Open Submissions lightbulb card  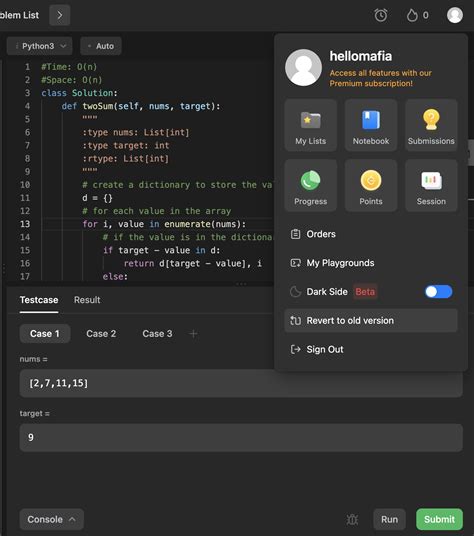431,125
